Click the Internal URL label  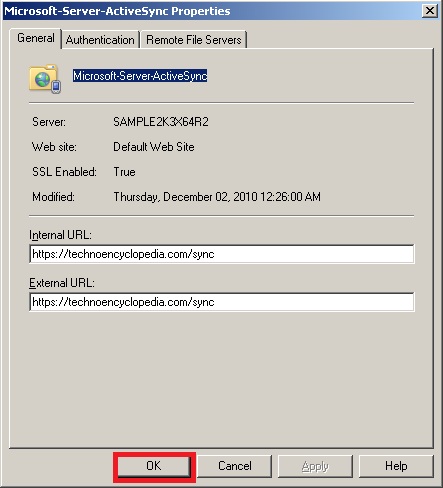pyautogui.click(x=60, y=235)
